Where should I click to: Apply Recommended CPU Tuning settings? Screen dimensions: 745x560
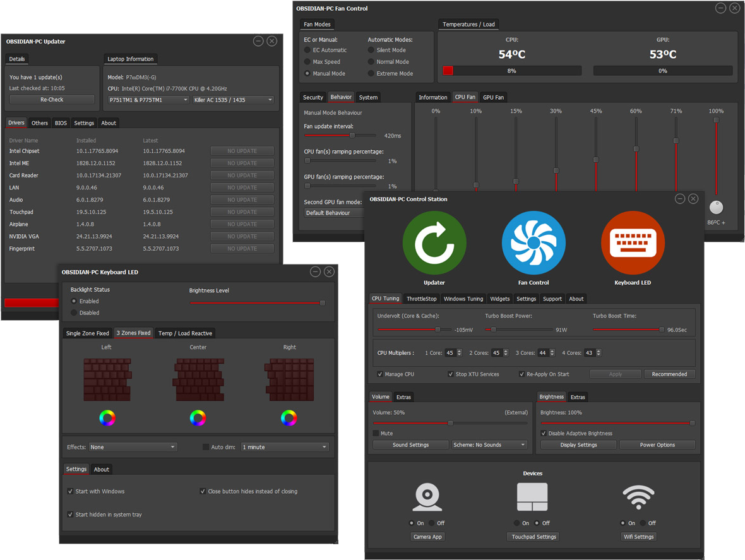(x=669, y=374)
